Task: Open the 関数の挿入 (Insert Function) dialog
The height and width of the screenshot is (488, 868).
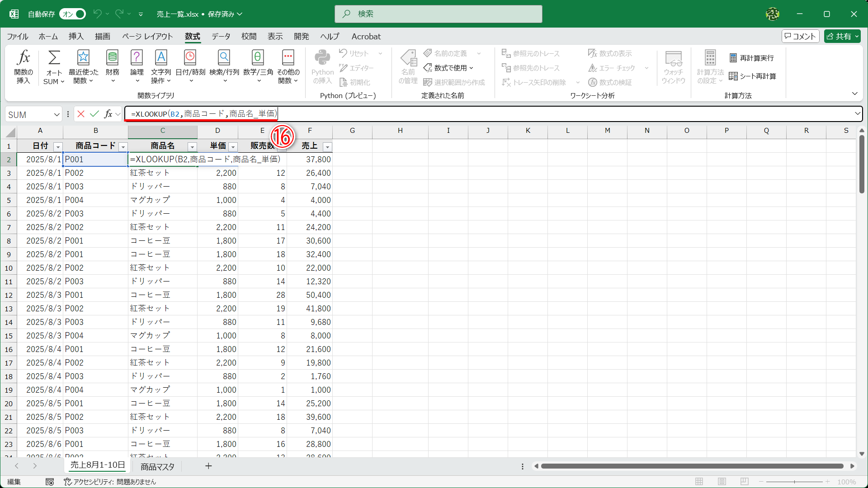Action: [24, 66]
